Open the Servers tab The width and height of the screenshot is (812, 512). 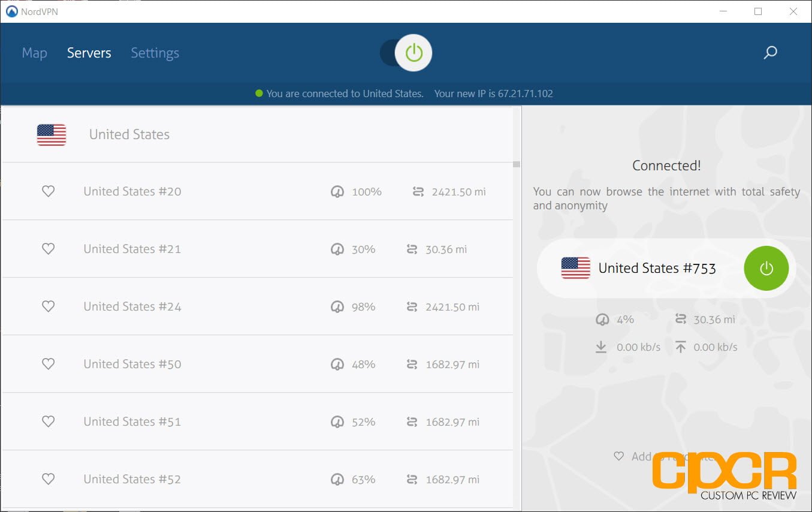click(89, 53)
